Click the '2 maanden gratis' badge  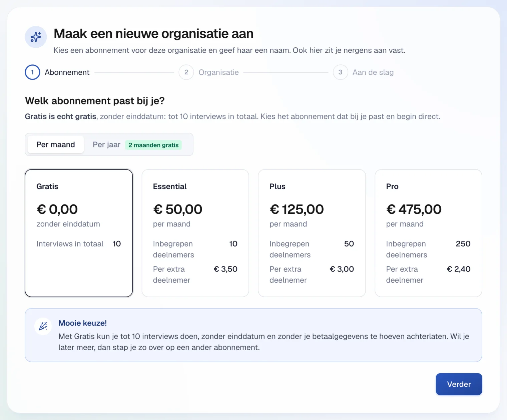coord(153,145)
